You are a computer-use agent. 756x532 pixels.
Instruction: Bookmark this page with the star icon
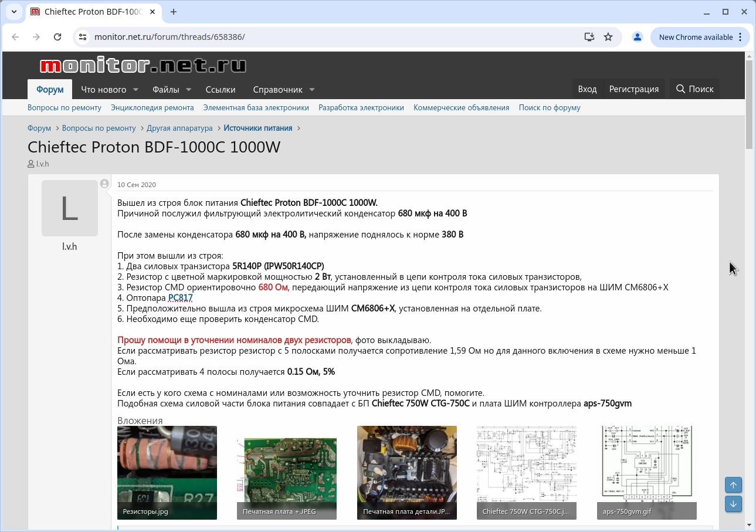pos(608,37)
